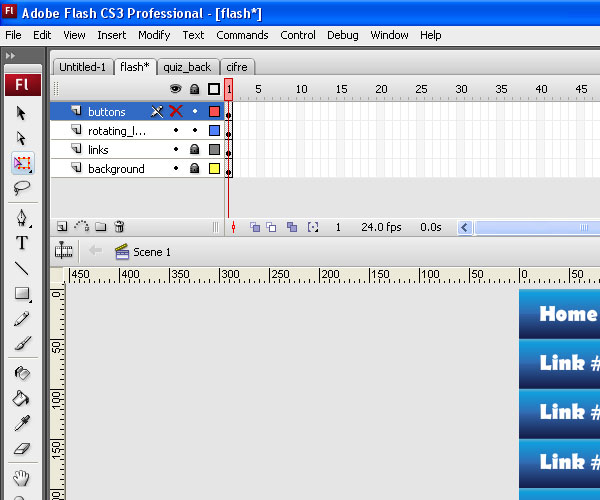The image size is (600, 500).
Task: Select the white arrow Subselection tool
Action: click(x=21, y=138)
